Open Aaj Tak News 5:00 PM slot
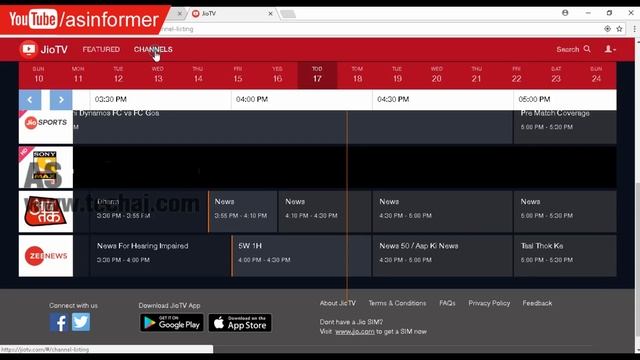The height and width of the screenshot is (360, 640). pyautogui.click(x=565, y=211)
